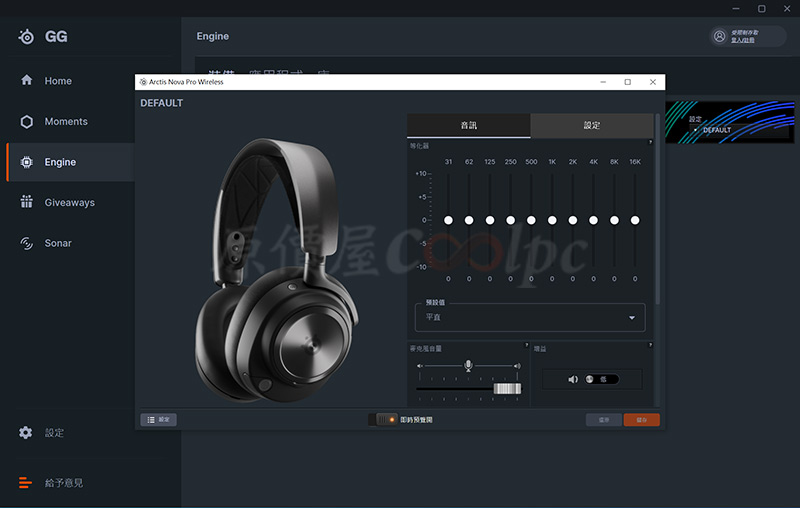Click the audio panel vertical scrollbar

[x=658, y=209]
